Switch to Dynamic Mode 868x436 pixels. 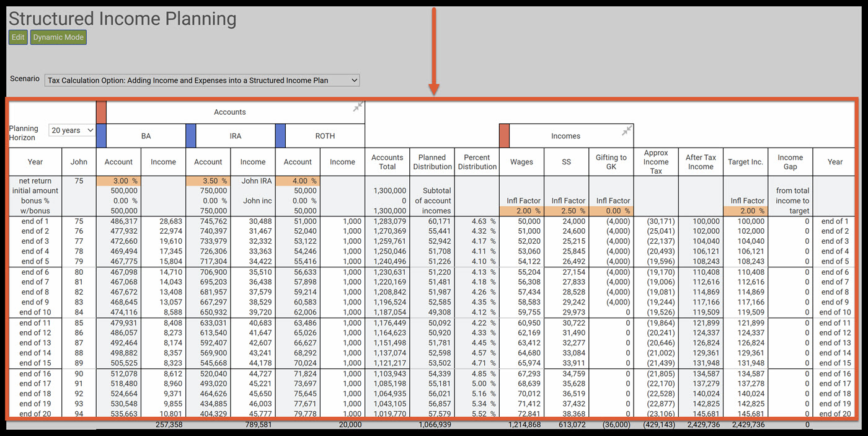[x=58, y=37]
